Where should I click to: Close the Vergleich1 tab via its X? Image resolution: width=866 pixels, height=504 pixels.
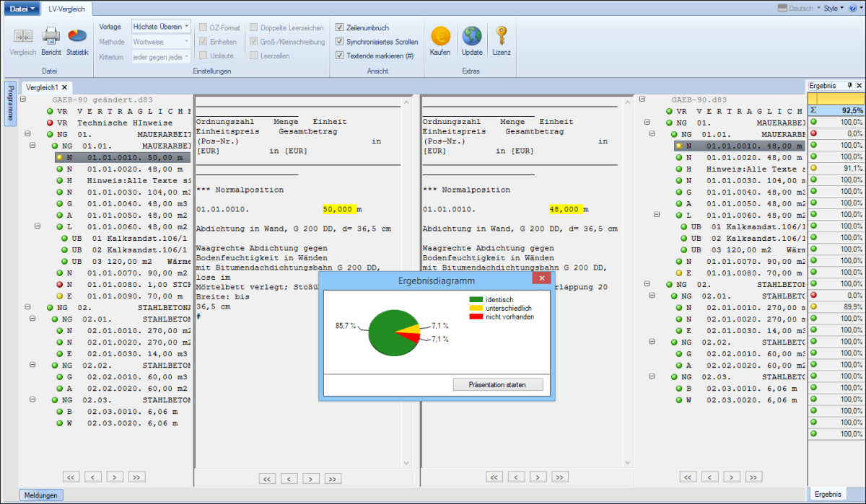click(x=64, y=87)
